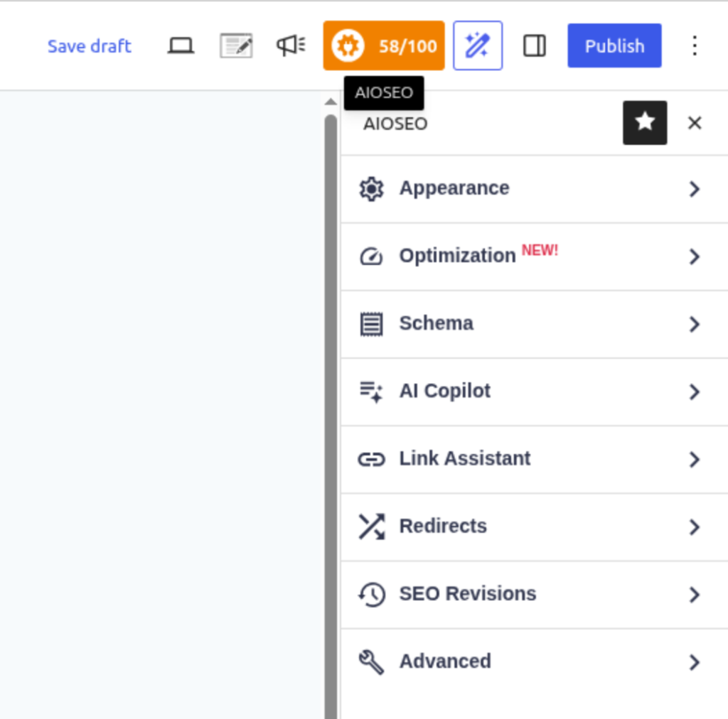Screen dimensions: 728x719
Task: Expand SEO Revisions with its chevron
Action: (x=695, y=595)
